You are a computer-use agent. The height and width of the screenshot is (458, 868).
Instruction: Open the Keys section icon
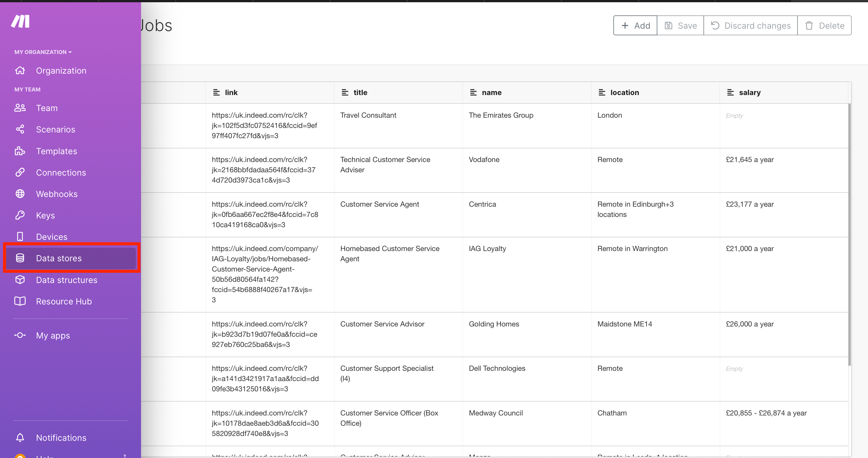pos(20,215)
